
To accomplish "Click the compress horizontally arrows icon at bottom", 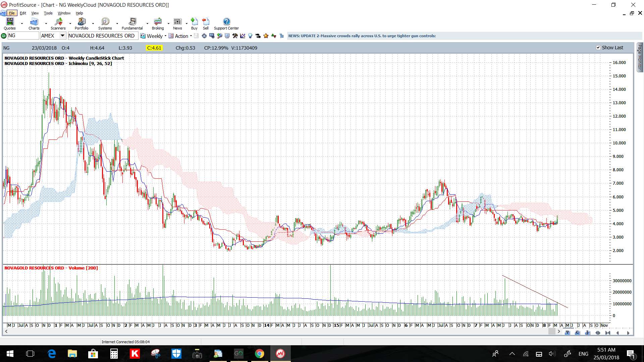I will coord(608,333).
